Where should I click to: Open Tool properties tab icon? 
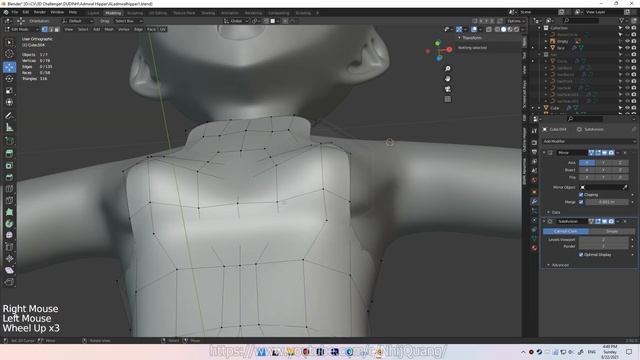pos(534,131)
